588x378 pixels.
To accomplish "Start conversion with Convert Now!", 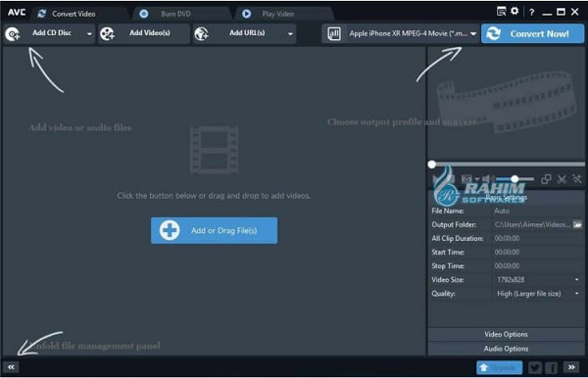I will pyautogui.click(x=532, y=33).
